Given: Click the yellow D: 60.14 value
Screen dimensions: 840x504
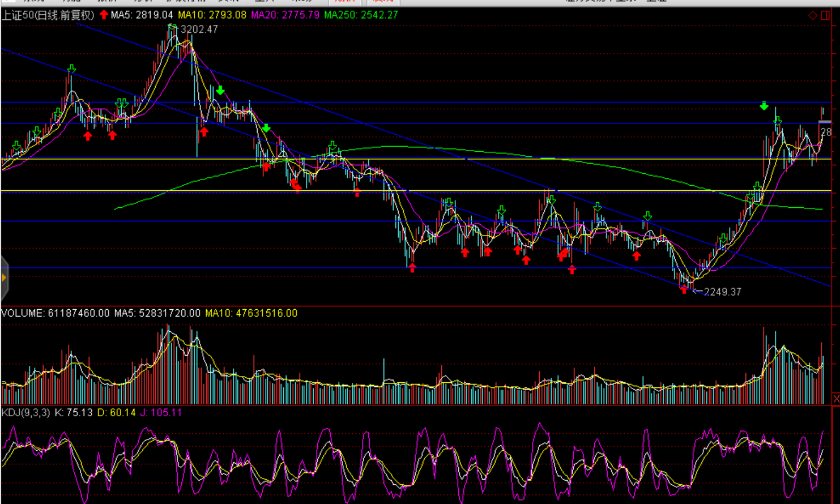Looking at the screenshot, I should coord(117,413).
